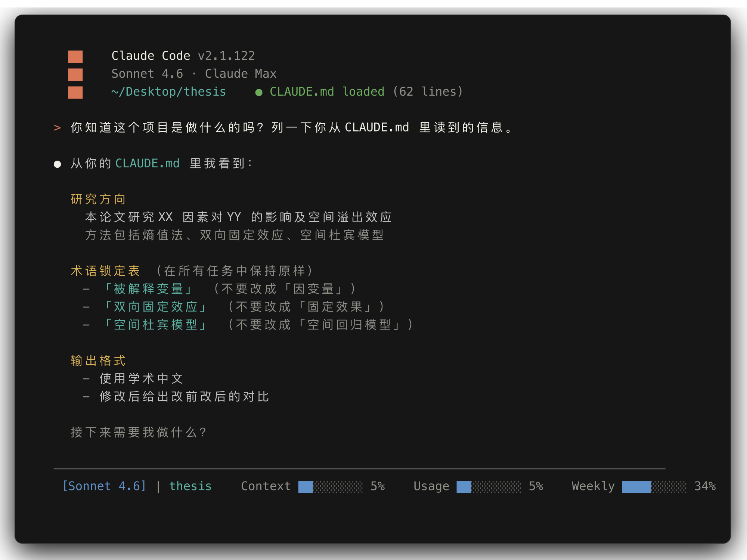Click the Context 5% value
This screenshot has height=560, width=747.
pyautogui.click(x=378, y=486)
